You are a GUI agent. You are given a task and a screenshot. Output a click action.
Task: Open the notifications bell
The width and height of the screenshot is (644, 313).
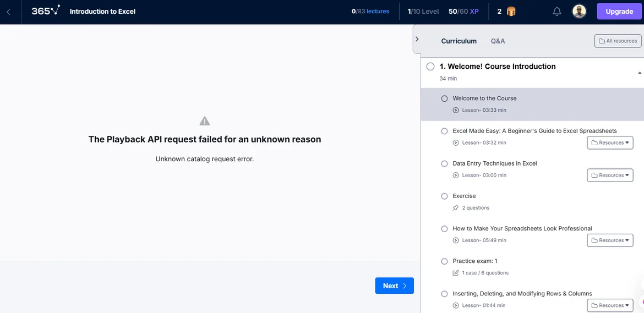coord(557,12)
